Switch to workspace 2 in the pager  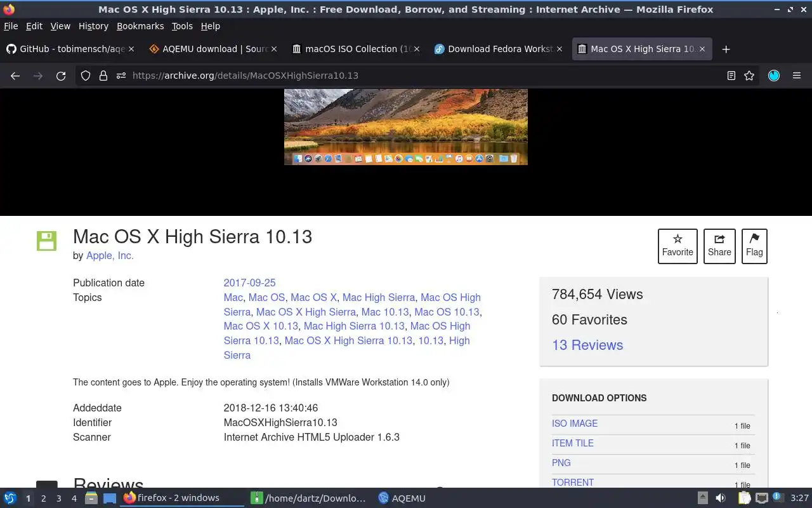coord(43,498)
